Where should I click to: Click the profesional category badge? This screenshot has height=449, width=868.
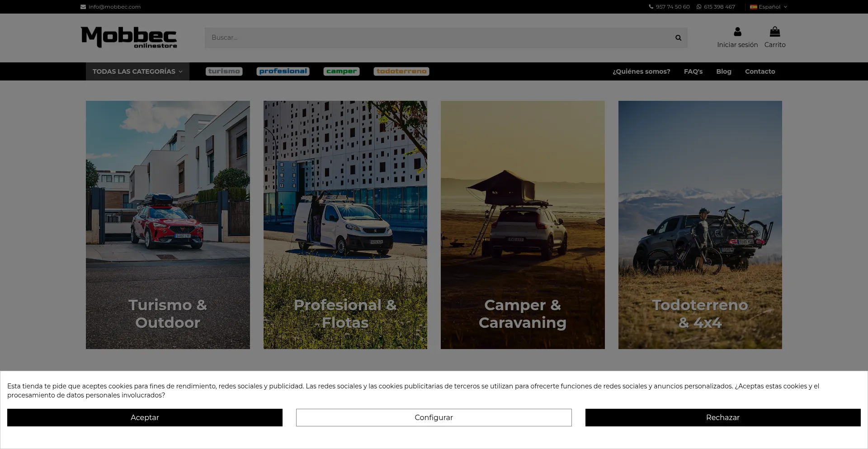coord(283,71)
